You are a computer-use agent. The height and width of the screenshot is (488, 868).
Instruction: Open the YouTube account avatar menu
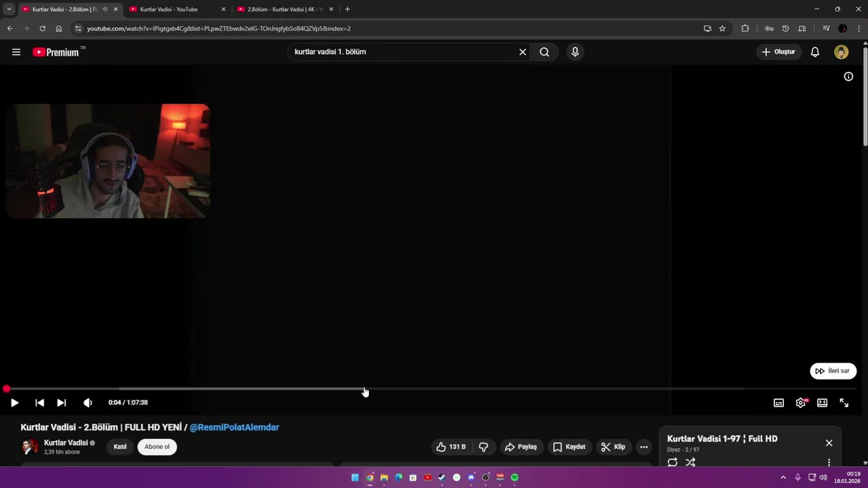(842, 52)
